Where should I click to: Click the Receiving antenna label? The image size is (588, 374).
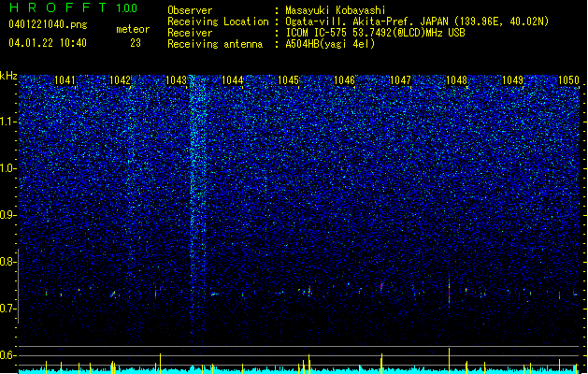click(x=215, y=44)
